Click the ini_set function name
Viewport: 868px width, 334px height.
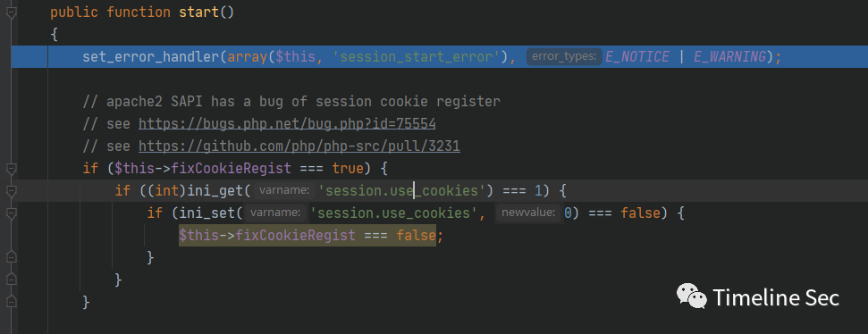click(x=207, y=213)
